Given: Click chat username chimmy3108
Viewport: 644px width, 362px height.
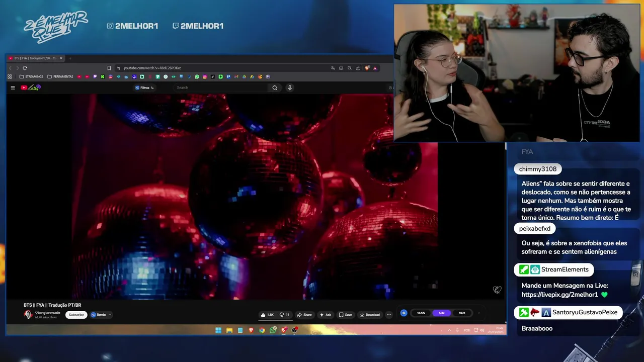Looking at the screenshot, I should [x=538, y=169].
